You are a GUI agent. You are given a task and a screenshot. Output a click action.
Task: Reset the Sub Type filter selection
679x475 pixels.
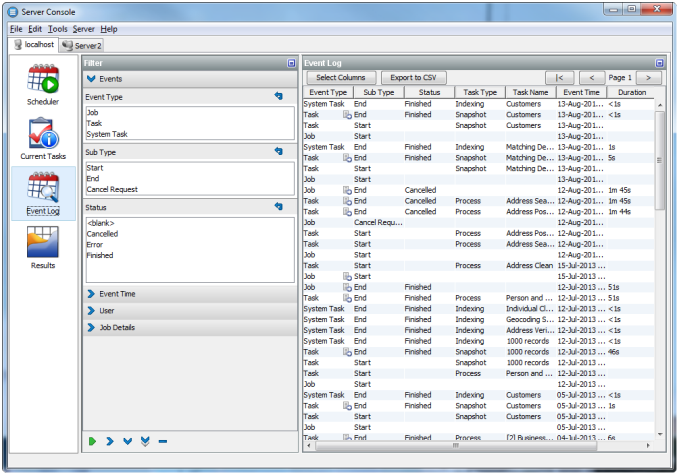(x=279, y=151)
